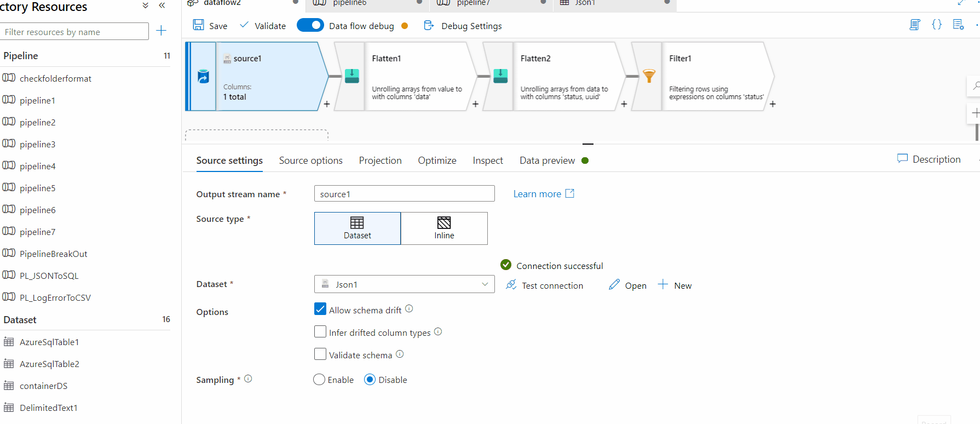This screenshot has width=980, height=424.
Task: Open the Inspect tab
Action: pyautogui.click(x=488, y=161)
